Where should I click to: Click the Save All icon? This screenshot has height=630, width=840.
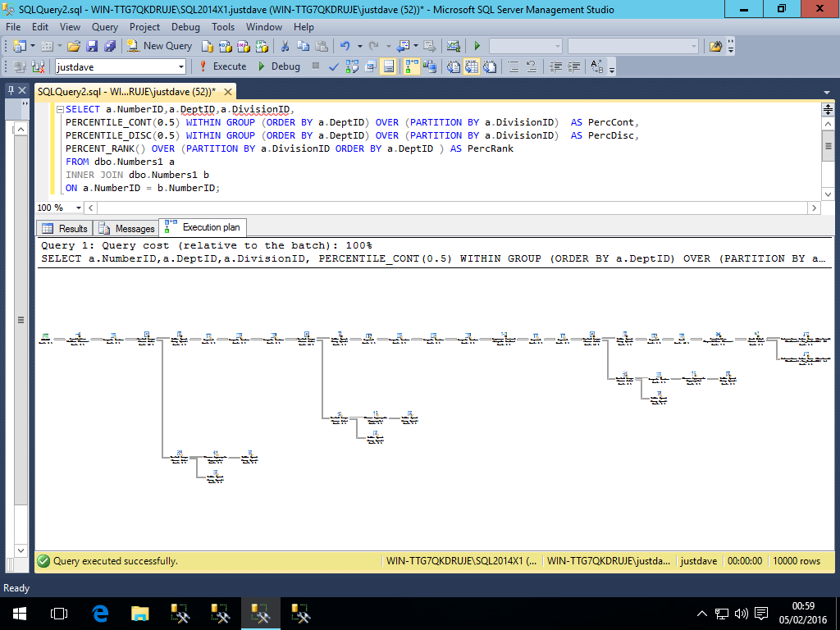point(108,46)
